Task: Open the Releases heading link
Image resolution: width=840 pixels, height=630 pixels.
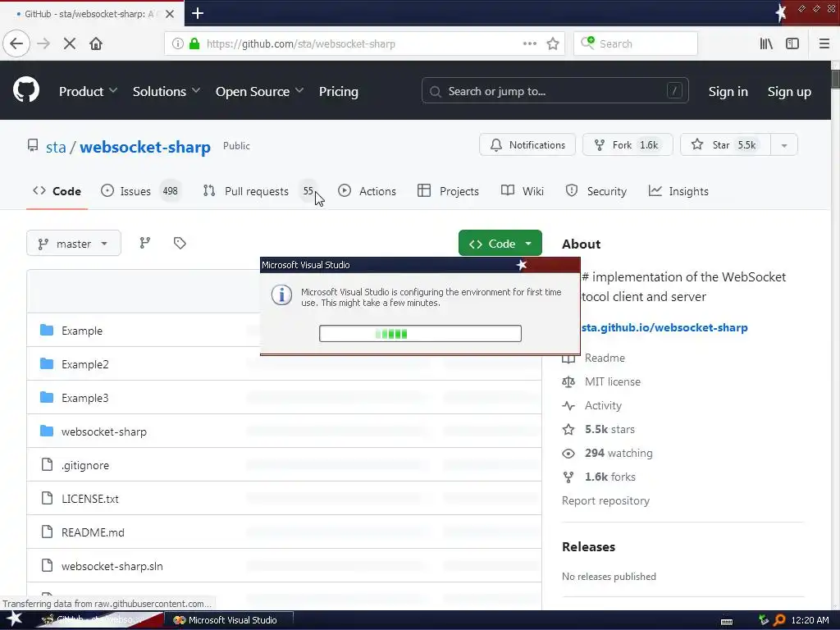Action: click(x=588, y=547)
